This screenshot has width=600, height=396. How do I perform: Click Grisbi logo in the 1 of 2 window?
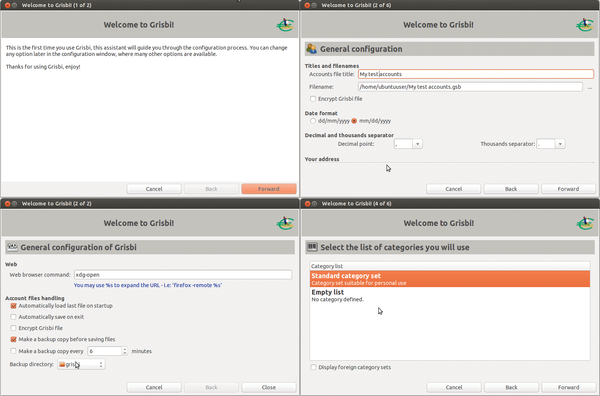click(x=285, y=25)
